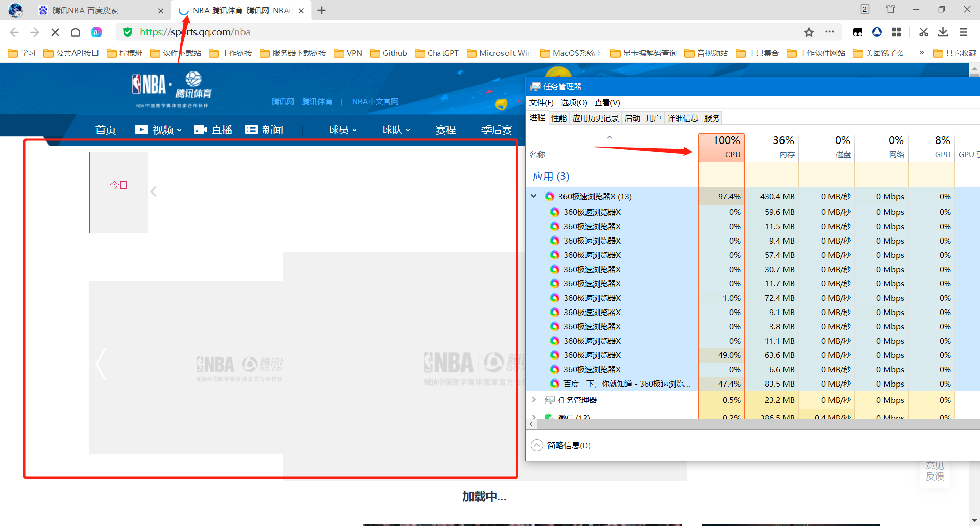This screenshot has height=526, width=980.
Task: Click the scissors screenshot tool
Action: point(924,32)
